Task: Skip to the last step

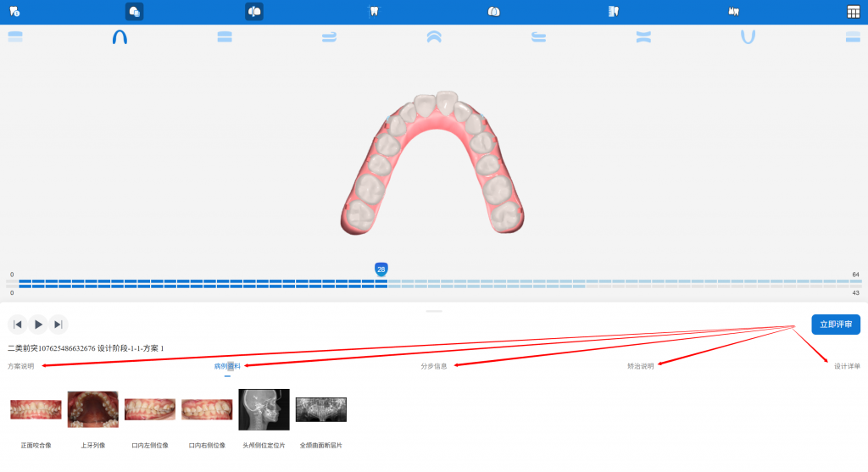Action: [58, 325]
